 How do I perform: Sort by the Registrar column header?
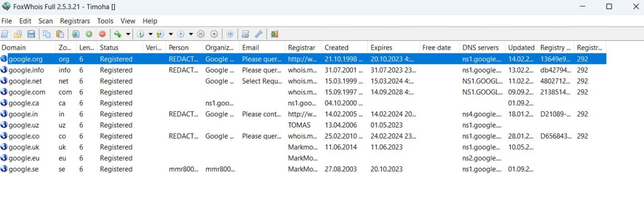(303, 47)
